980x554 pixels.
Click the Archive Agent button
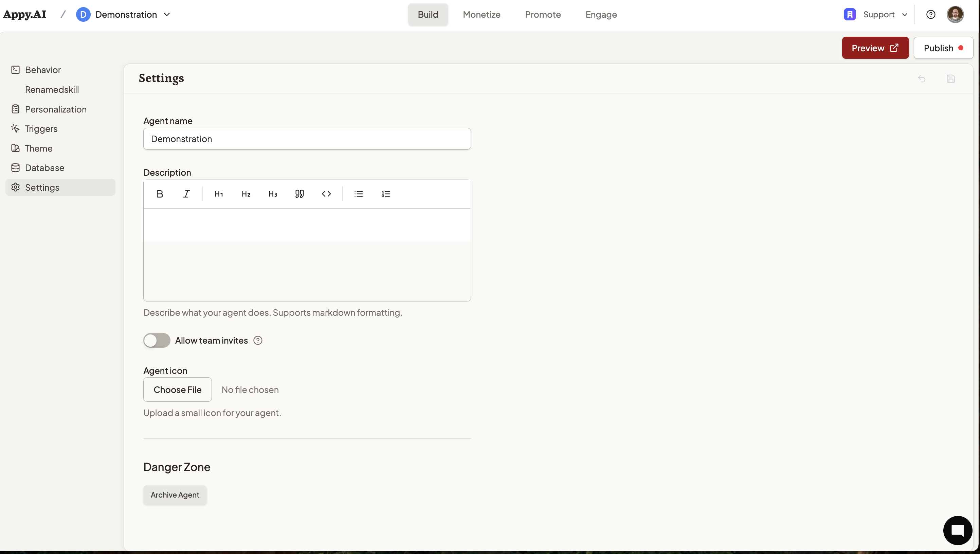click(175, 495)
